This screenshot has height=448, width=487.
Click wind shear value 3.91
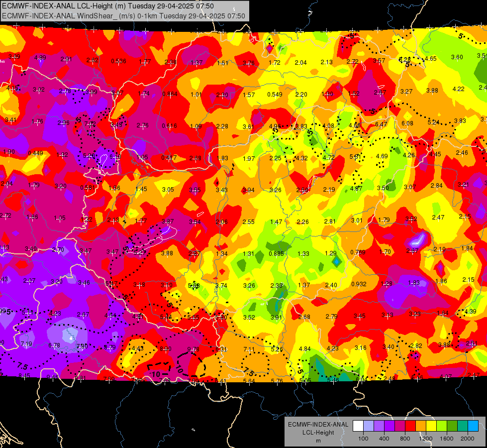(x=276, y=318)
